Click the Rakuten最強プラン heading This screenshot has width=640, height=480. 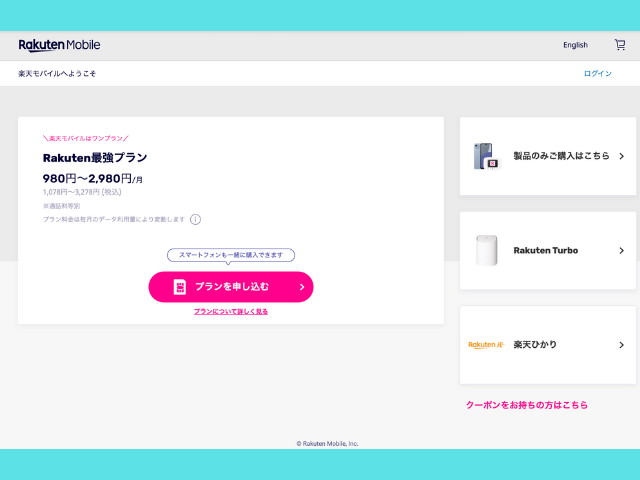pyautogui.click(x=95, y=158)
